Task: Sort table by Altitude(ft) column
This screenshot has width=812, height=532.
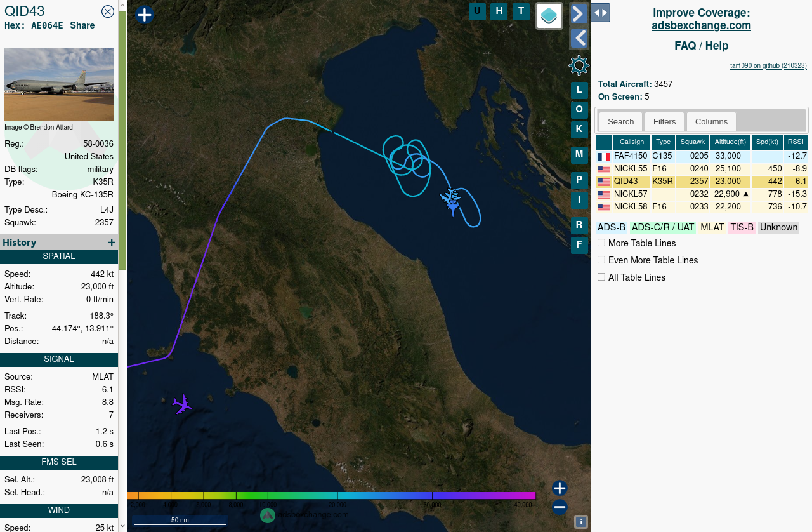Action: coord(730,142)
